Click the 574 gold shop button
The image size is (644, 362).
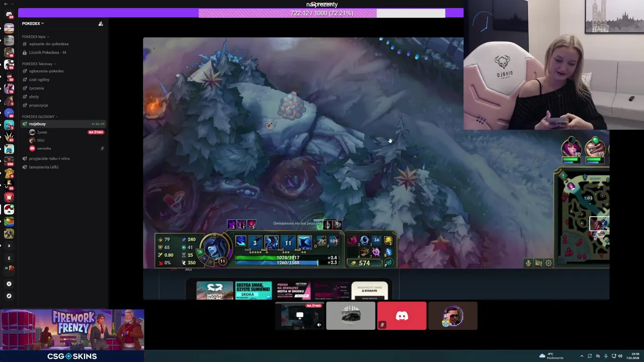[365, 263]
